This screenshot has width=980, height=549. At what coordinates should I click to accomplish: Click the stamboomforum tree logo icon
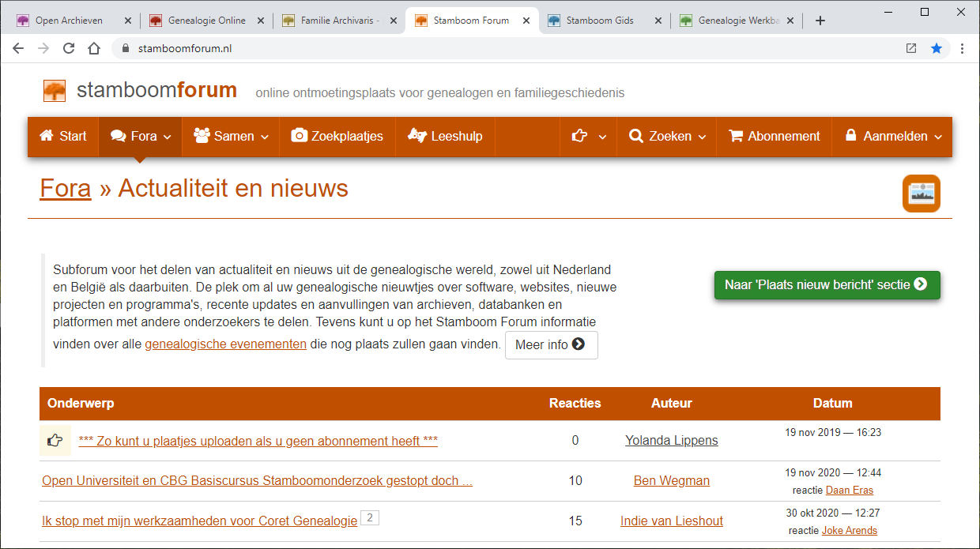coord(55,91)
